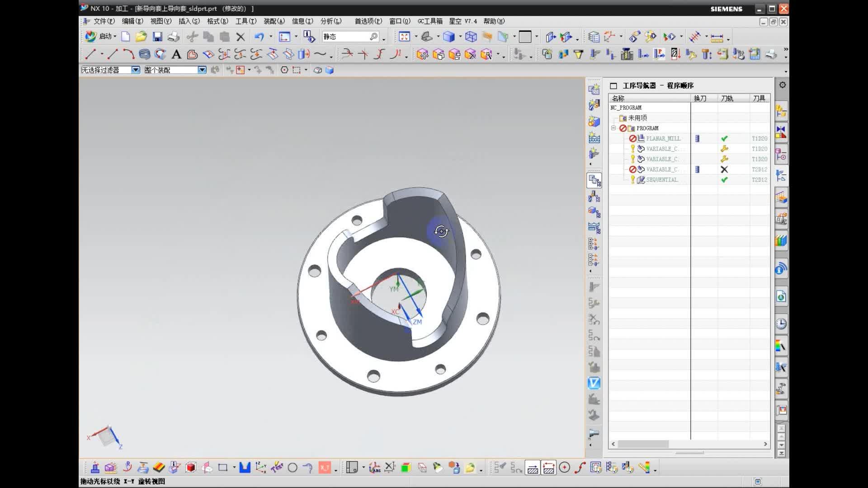Click the blue checkmark Verify icon in sidebar

tap(594, 383)
